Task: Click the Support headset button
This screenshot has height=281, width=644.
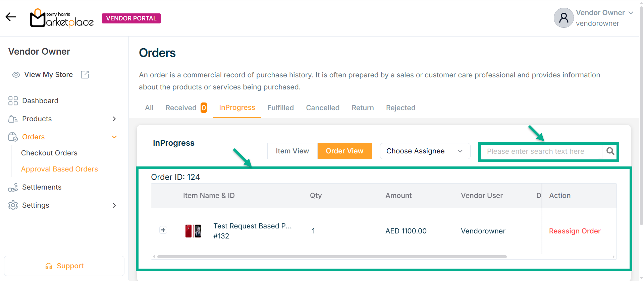Action: (64, 266)
